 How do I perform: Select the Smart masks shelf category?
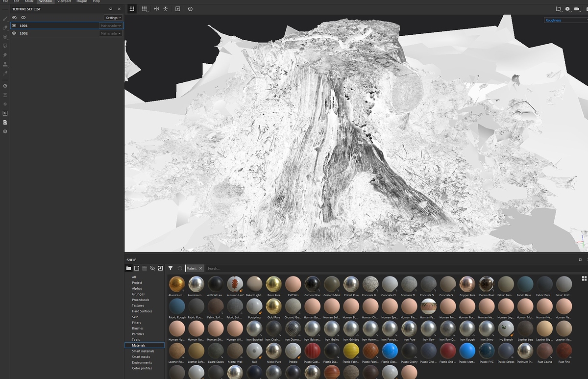pos(141,357)
